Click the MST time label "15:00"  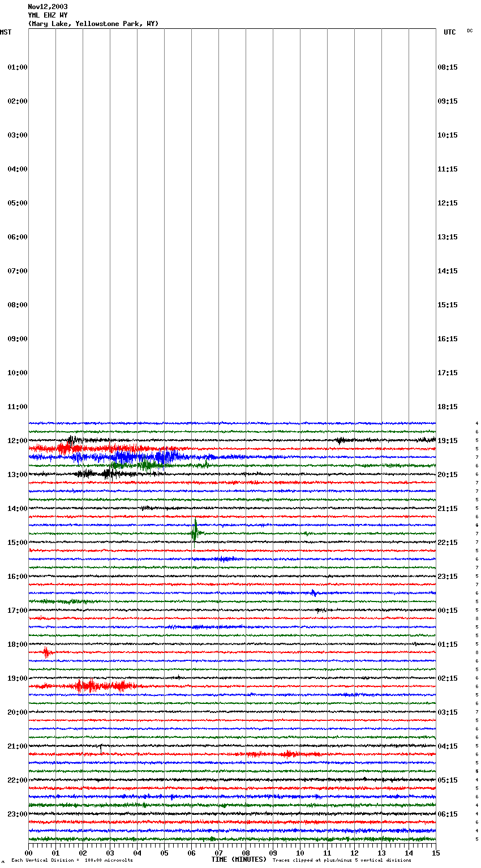coord(18,543)
